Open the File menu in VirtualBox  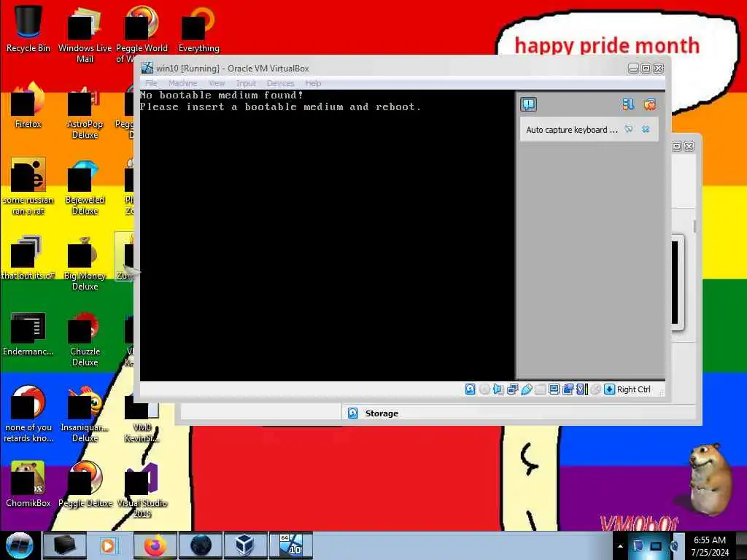(151, 83)
